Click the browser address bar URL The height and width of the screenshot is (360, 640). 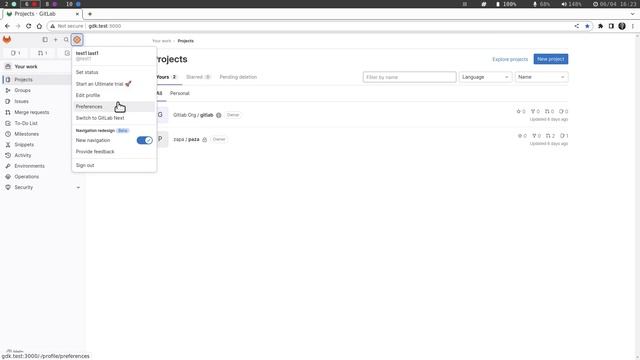tap(105, 26)
